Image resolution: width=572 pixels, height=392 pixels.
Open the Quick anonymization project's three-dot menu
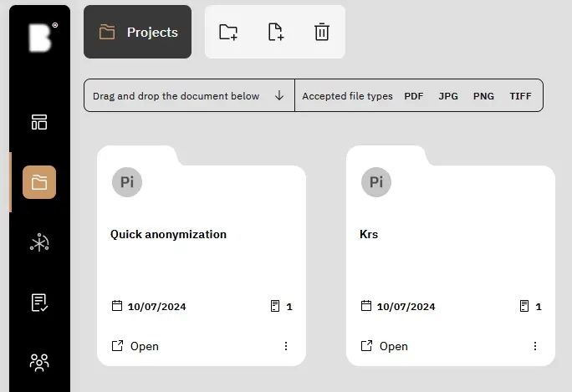click(x=286, y=346)
